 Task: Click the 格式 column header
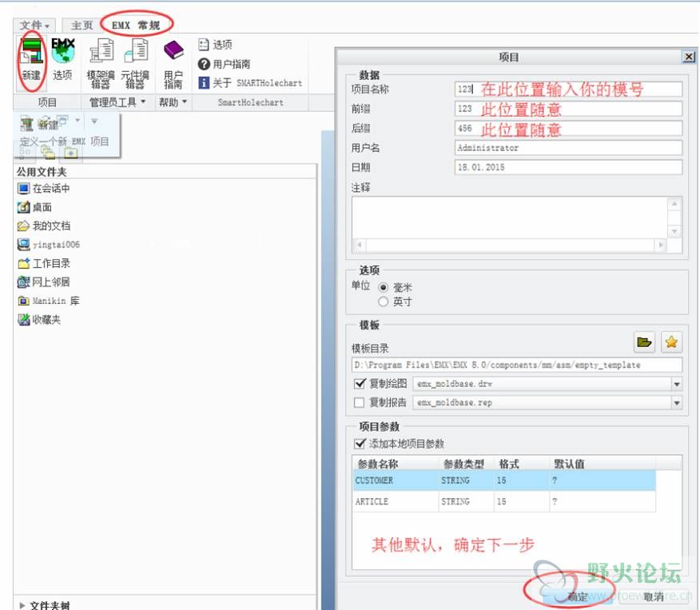[522, 464]
